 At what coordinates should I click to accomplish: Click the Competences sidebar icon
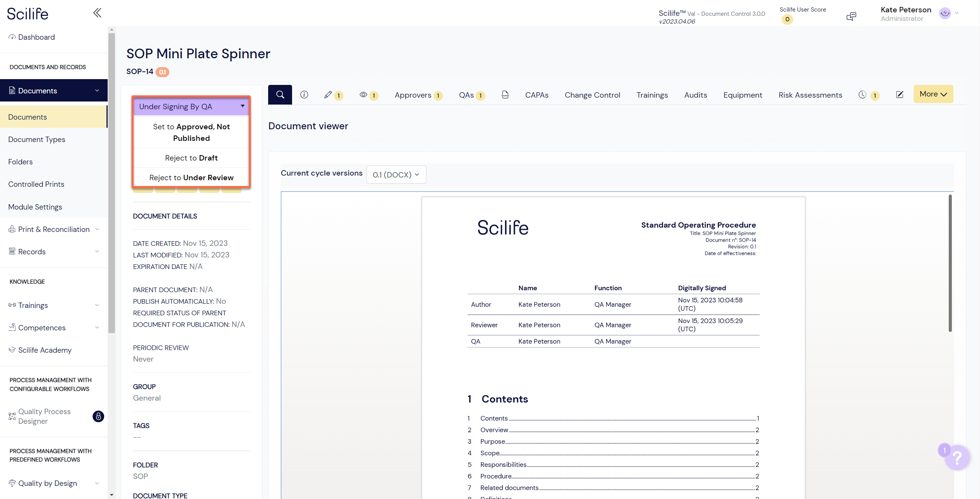pyautogui.click(x=12, y=327)
